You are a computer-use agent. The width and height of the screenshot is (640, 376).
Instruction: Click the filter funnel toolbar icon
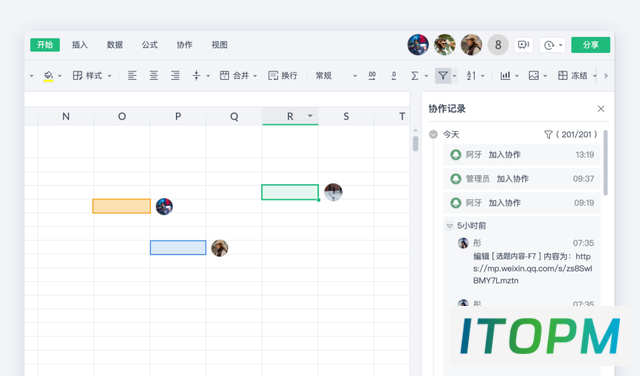442,76
